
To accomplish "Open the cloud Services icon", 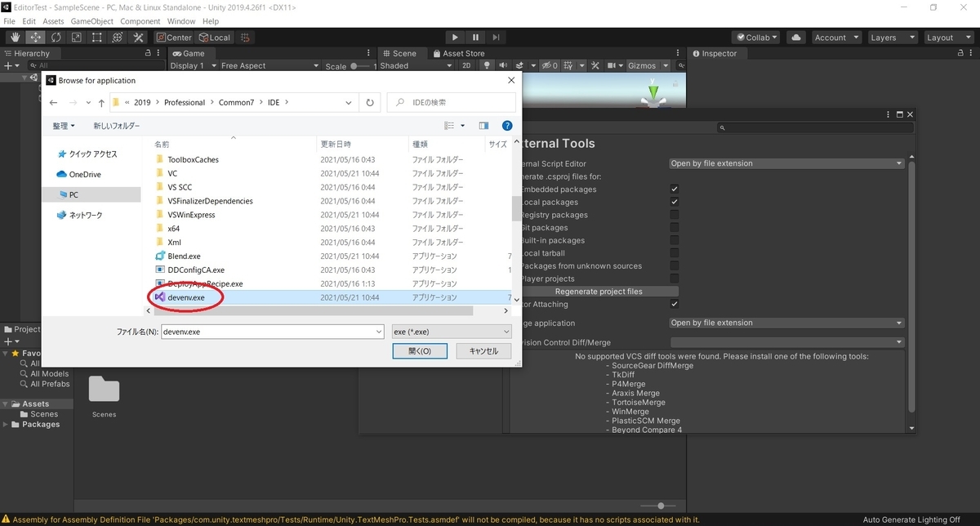I will pos(796,37).
